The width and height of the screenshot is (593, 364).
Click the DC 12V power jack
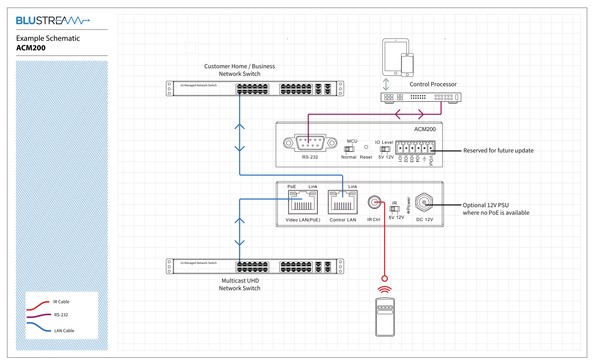tap(424, 202)
